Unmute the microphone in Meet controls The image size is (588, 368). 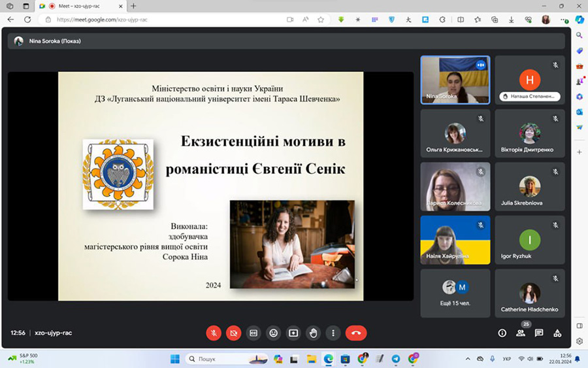coord(214,333)
